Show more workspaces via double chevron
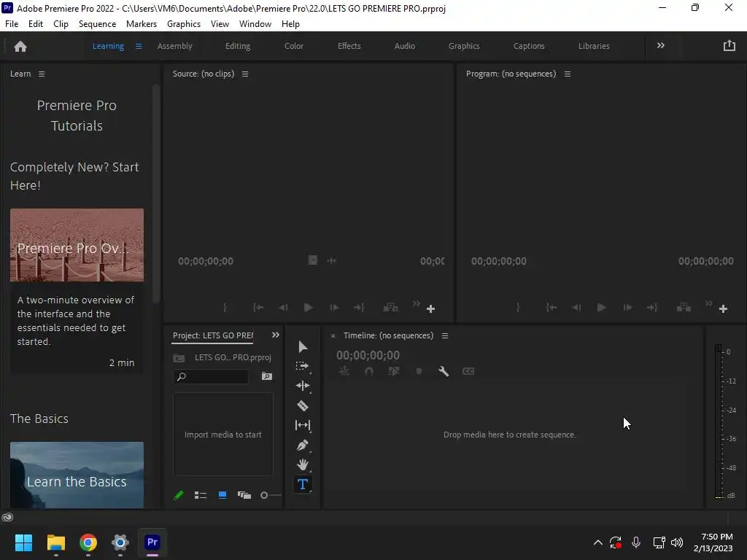Image resolution: width=747 pixels, height=560 pixels. (x=661, y=45)
